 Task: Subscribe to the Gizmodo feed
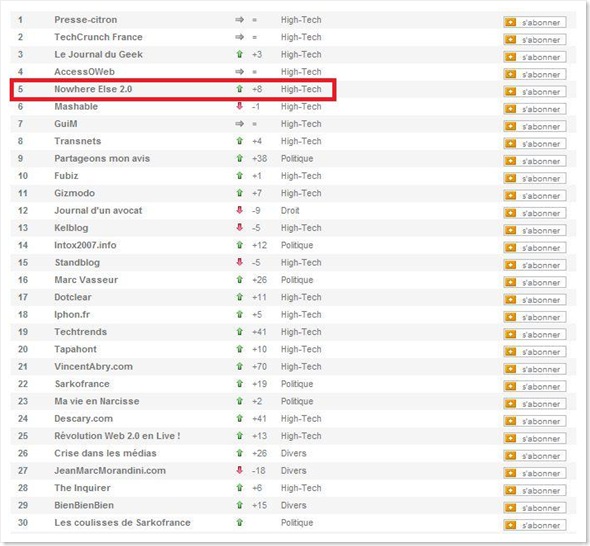click(535, 196)
